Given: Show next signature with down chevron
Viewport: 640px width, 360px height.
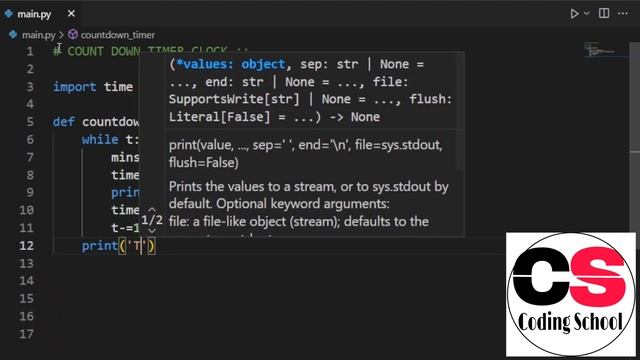Looking at the screenshot, I should click(x=152, y=231).
